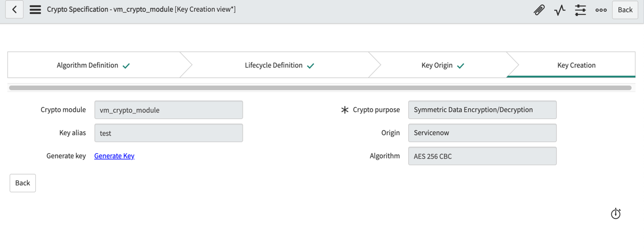644x249 pixels.
Task: Switch to Algorithm Definition step
Action: [x=94, y=65]
